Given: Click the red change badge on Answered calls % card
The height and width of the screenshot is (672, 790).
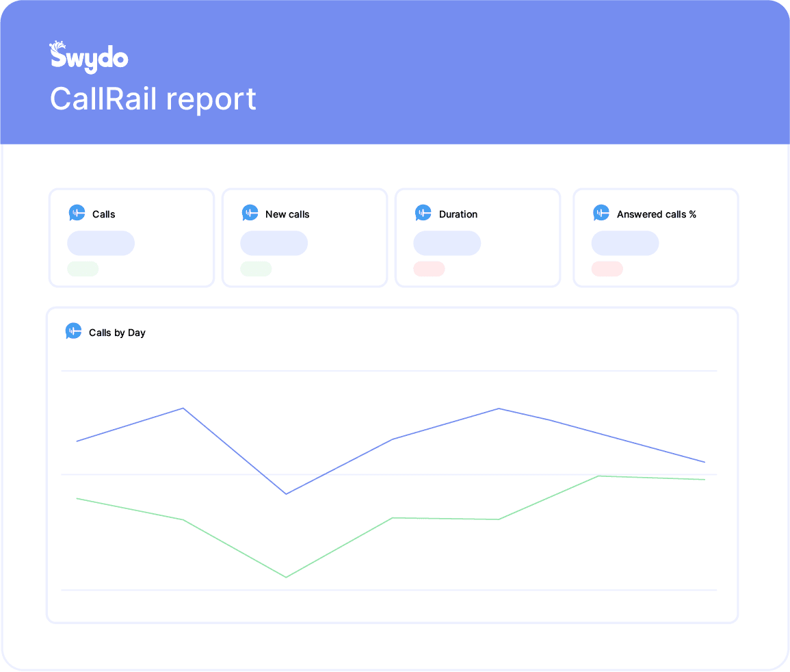Looking at the screenshot, I should click(607, 269).
